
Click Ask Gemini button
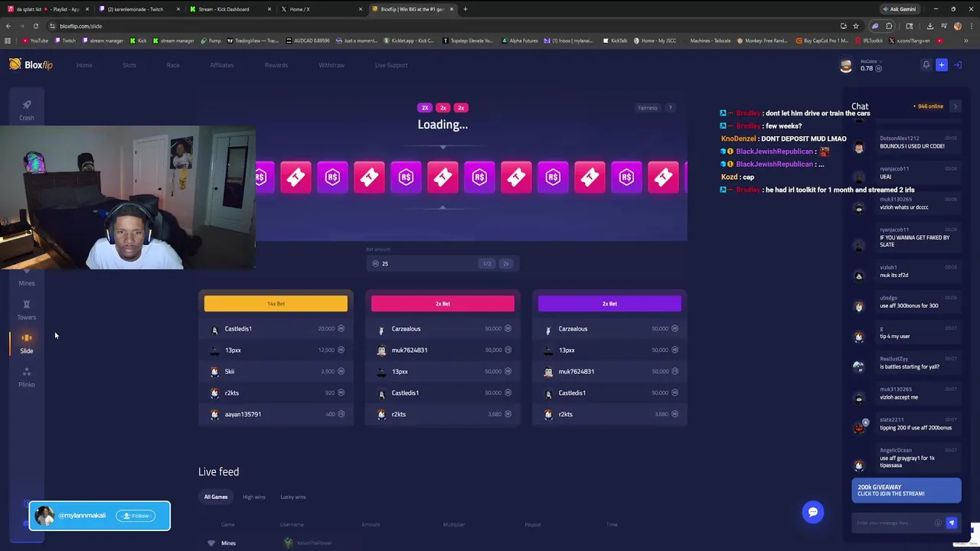click(x=899, y=9)
